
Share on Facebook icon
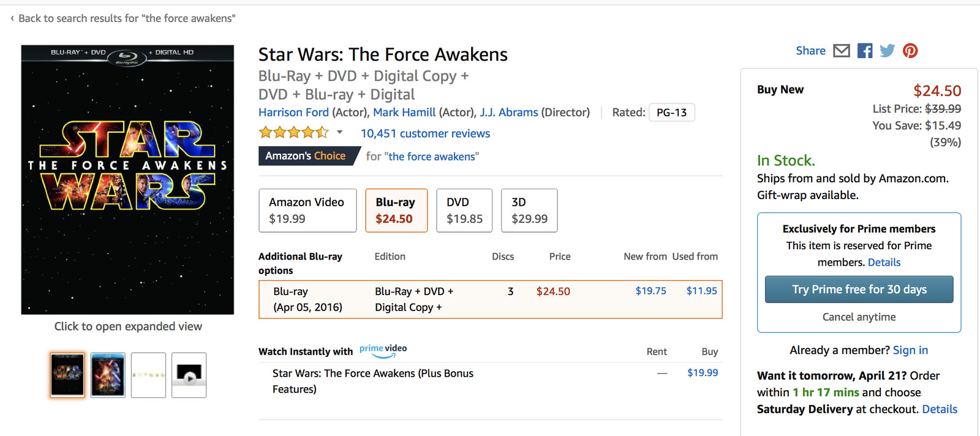pos(865,51)
